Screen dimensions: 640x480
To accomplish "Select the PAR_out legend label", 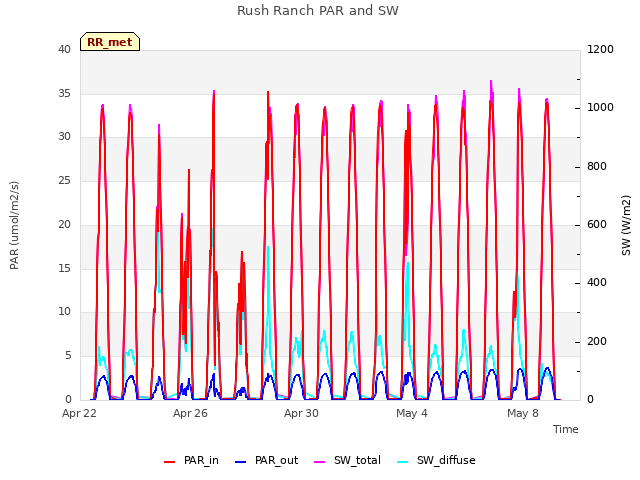I will [x=276, y=460].
